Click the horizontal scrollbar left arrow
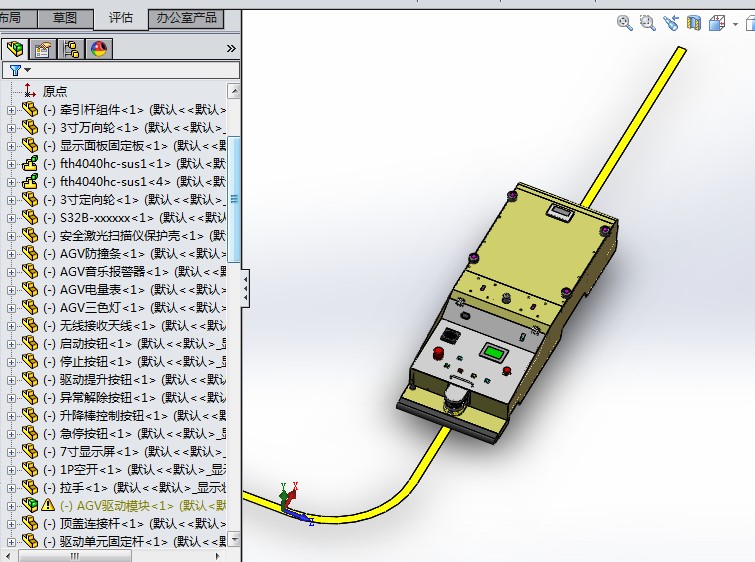Screen dimensions: 755x562 point(9,556)
